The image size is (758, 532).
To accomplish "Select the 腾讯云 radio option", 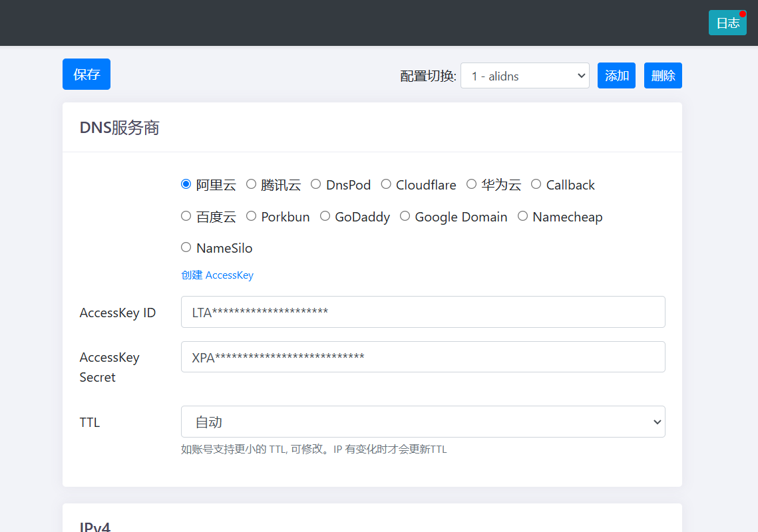I will (x=252, y=184).
